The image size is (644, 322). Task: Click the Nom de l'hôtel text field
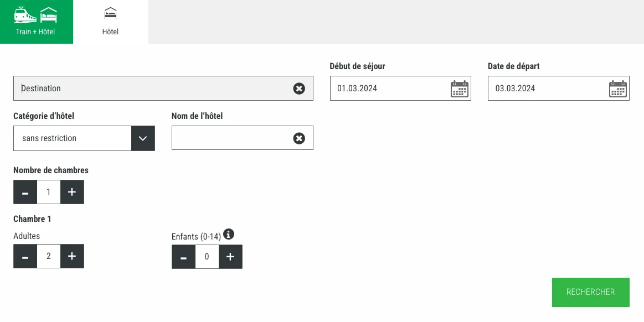pos(230,138)
